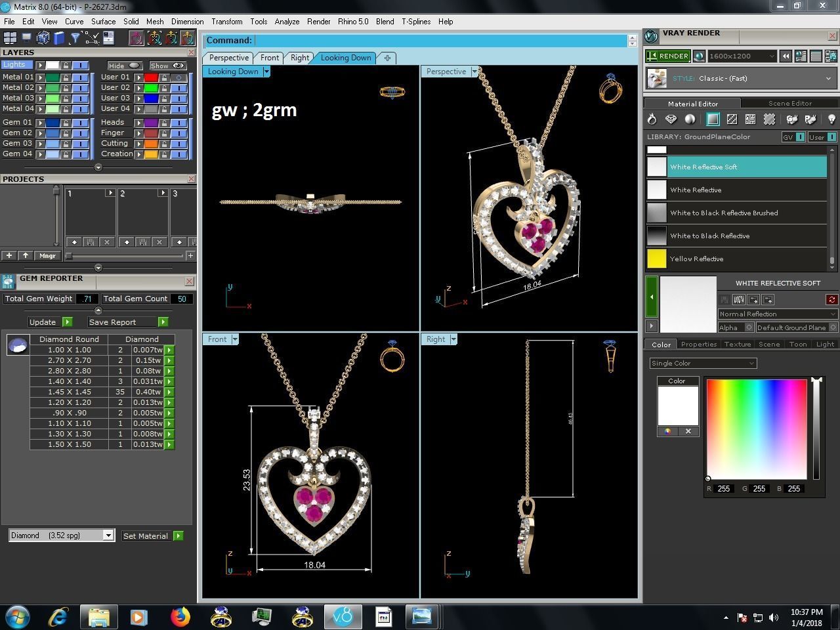Select the checkered texture library icon
Screen dimensions: 840x630
click(732, 119)
